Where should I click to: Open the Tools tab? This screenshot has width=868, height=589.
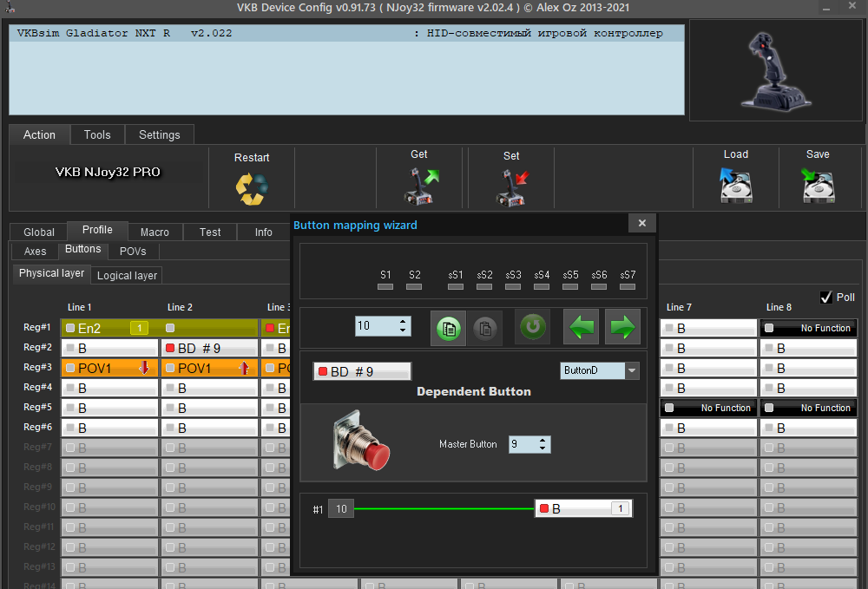coord(97,135)
